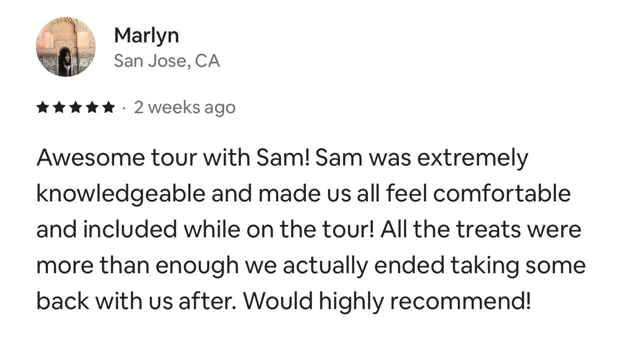The width and height of the screenshot is (644, 352).
Task: Click the first rating star
Action: click(43, 107)
